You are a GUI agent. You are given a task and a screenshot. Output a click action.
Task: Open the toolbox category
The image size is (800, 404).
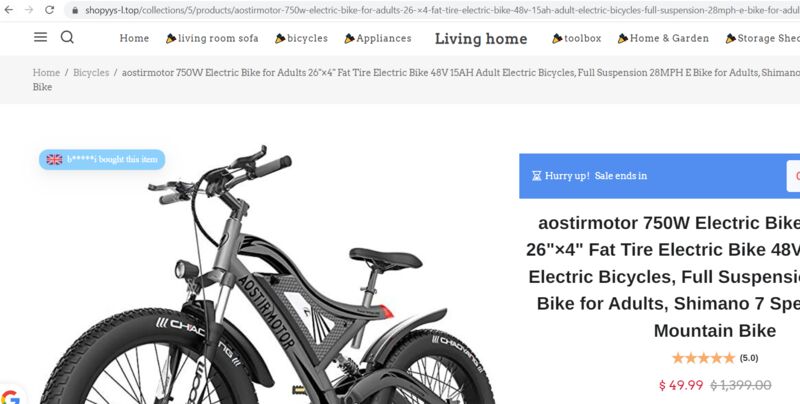[577, 38]
